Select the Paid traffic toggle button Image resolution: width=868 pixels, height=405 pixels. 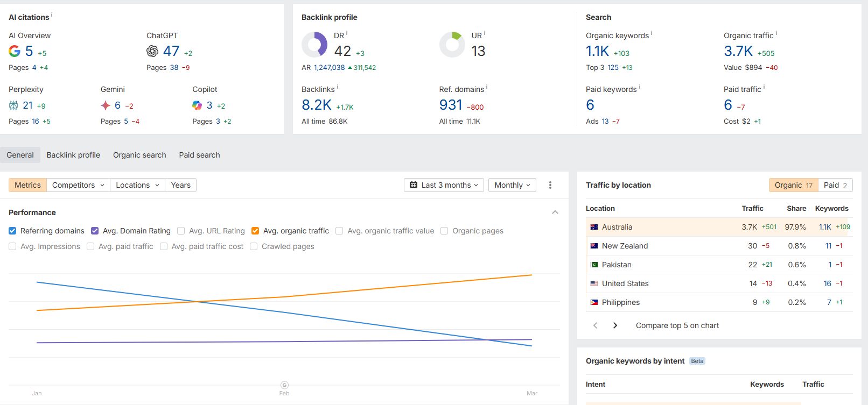[835, 185]
